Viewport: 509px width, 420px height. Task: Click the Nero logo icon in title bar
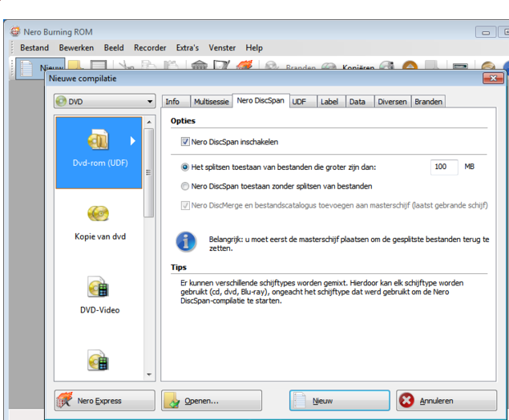pos(15,31)
